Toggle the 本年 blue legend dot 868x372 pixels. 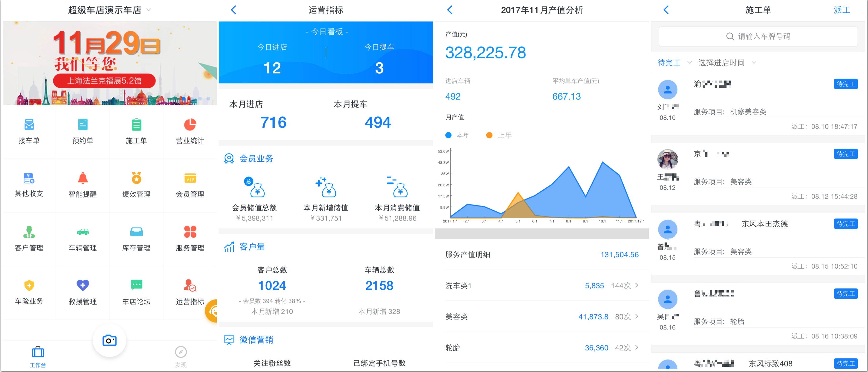pyautogui.click(x=449, y=135)
